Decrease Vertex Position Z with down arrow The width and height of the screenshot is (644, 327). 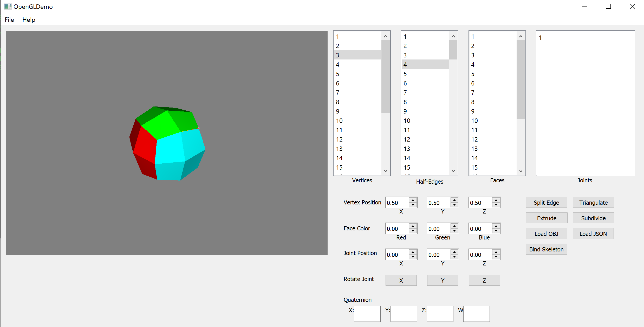tap(496, 205)
